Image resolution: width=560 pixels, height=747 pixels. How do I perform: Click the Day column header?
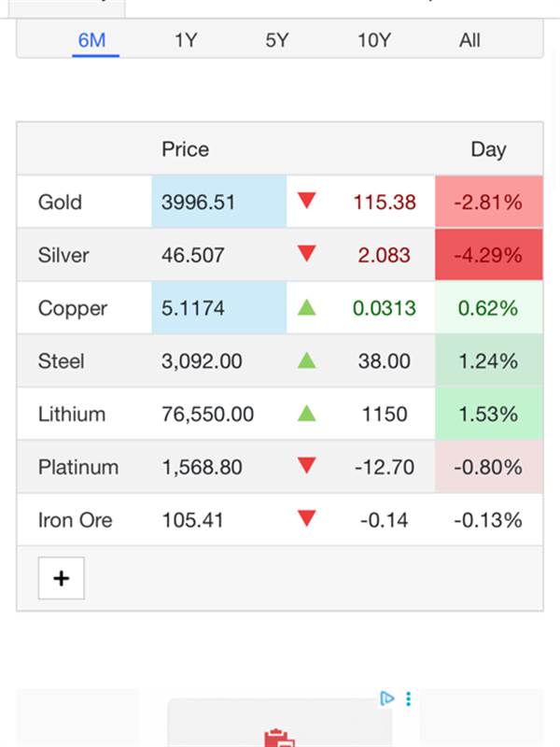pyautogui.click(x=488, y=149)
